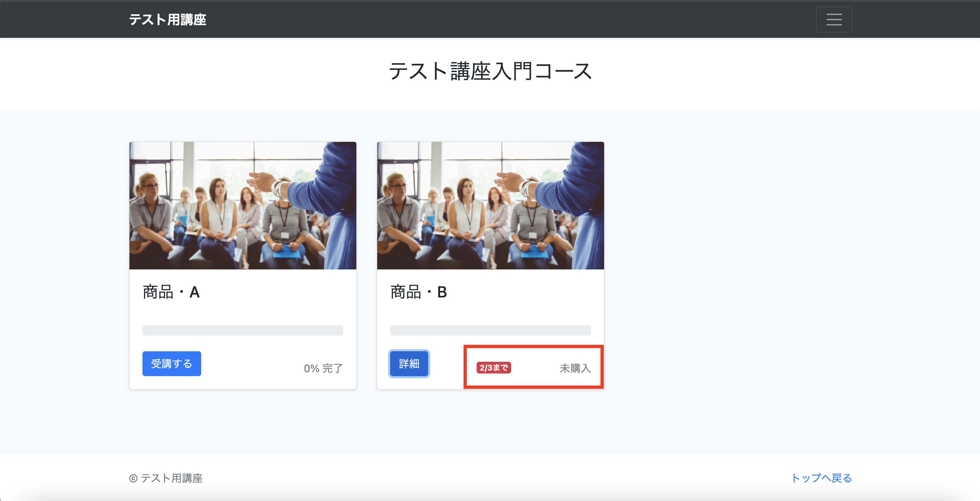Click the 商品・B card title
980x501 pixels.
coord(419,292)
